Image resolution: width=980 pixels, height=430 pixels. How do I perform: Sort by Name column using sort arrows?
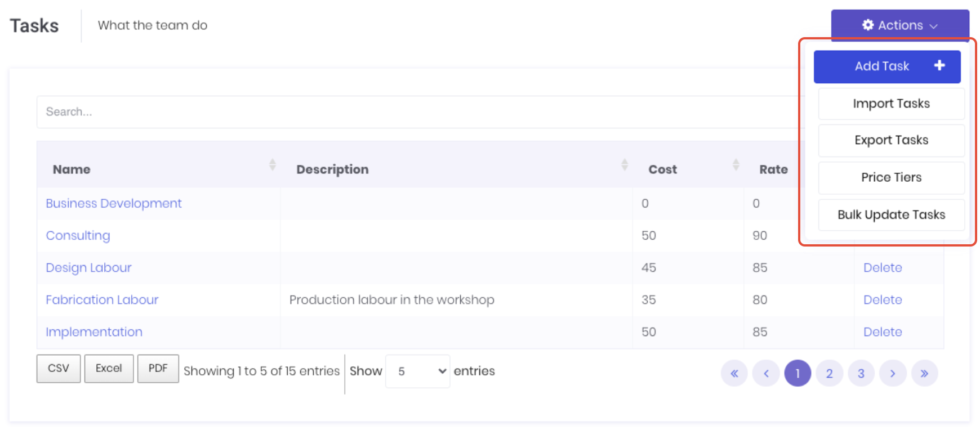(x=273, y=164)
